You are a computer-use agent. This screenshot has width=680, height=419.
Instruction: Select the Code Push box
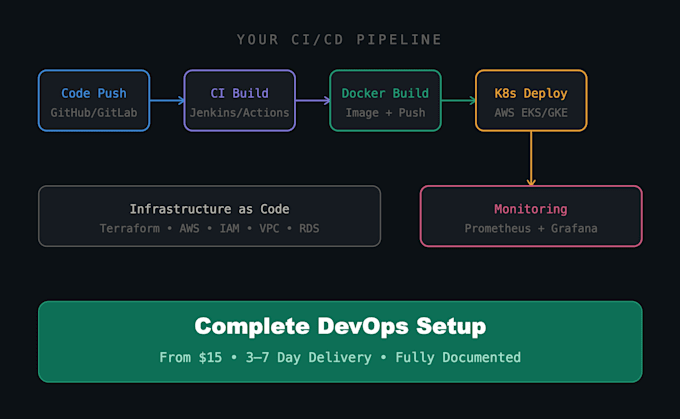pyautogui.click(x=94, y=101)
